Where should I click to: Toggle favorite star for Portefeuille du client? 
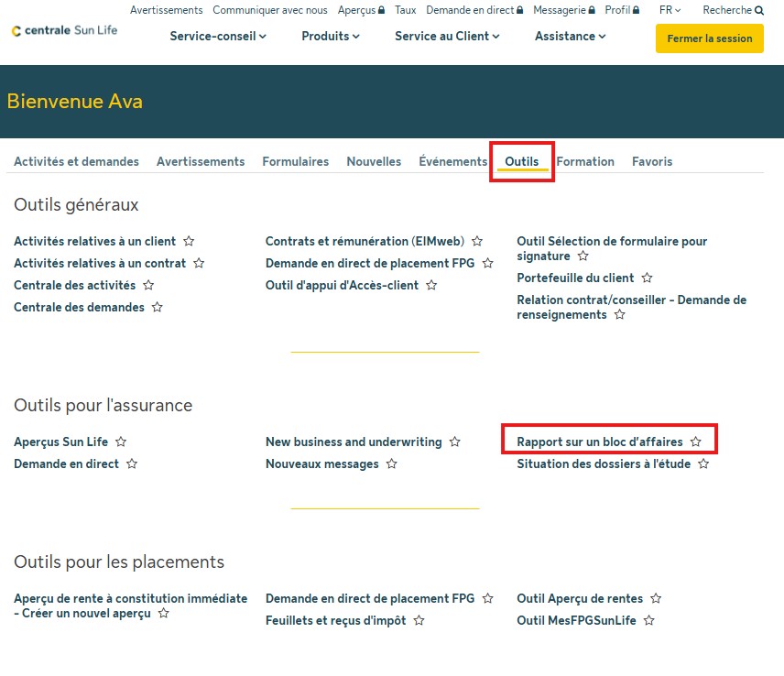click(647, 278)
